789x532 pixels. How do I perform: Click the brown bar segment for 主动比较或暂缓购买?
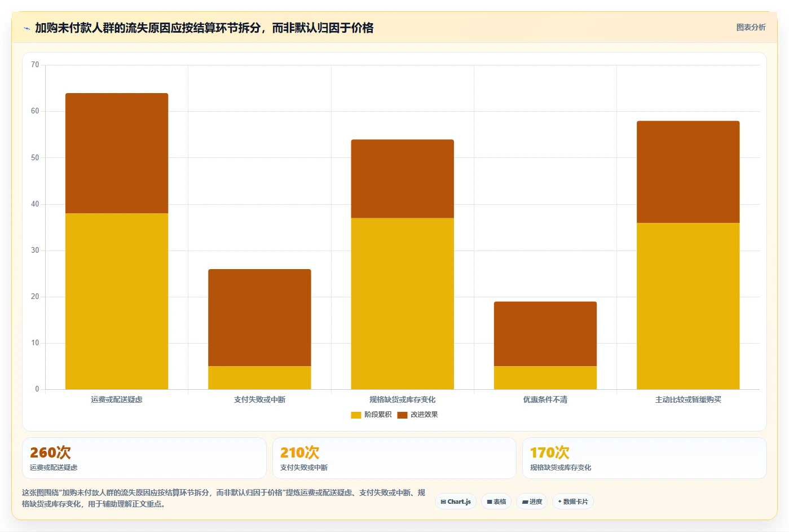688,172
